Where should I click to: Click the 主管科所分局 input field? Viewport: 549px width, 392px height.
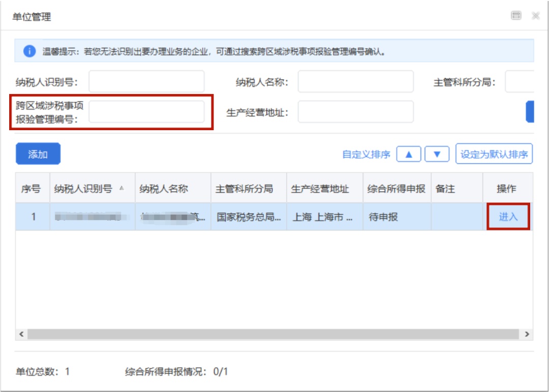point(520,82)
